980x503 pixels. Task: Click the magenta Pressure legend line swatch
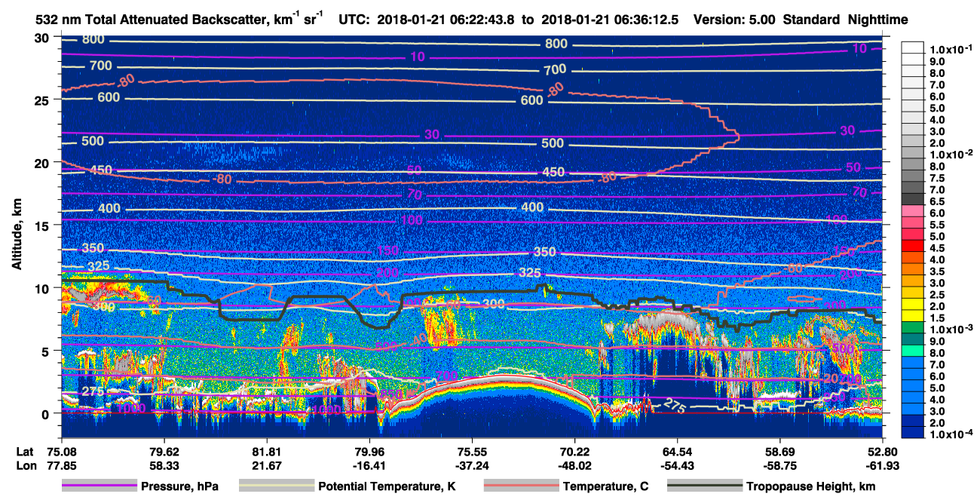click(99, 486)
